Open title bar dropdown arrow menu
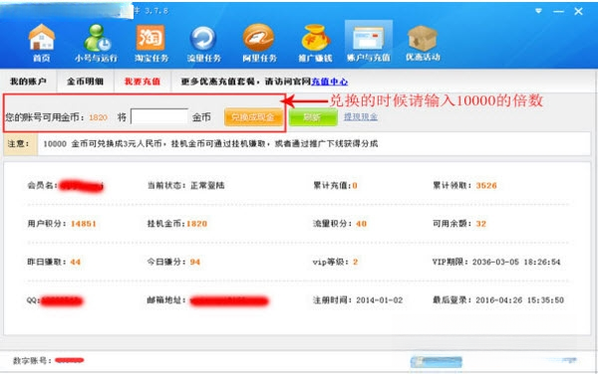This screenshot has width=598, height=374. point(538,11)
